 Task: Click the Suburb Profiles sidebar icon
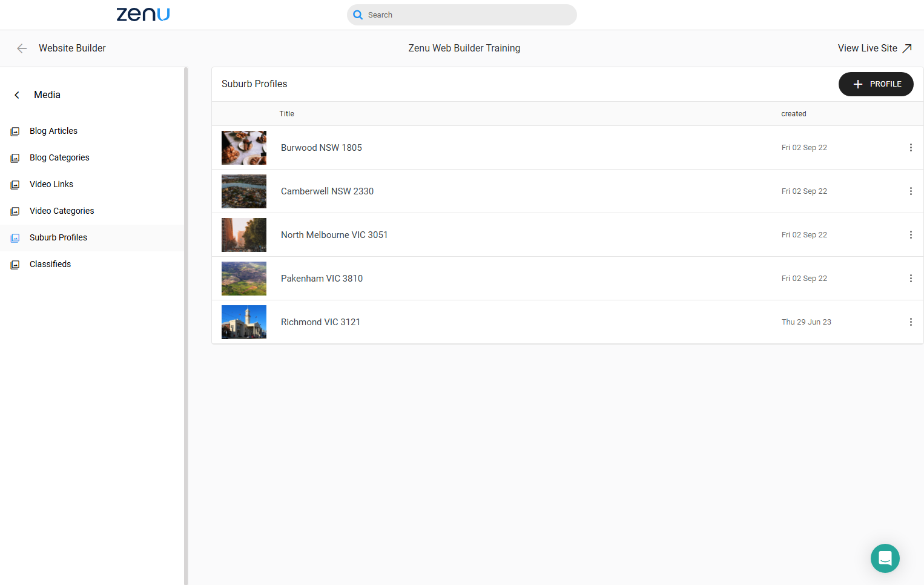pyautogui.click(x=15, y=238)
